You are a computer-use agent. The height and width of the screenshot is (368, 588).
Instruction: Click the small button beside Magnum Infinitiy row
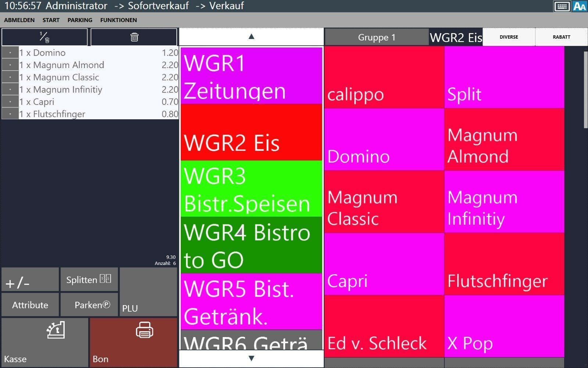10,89
